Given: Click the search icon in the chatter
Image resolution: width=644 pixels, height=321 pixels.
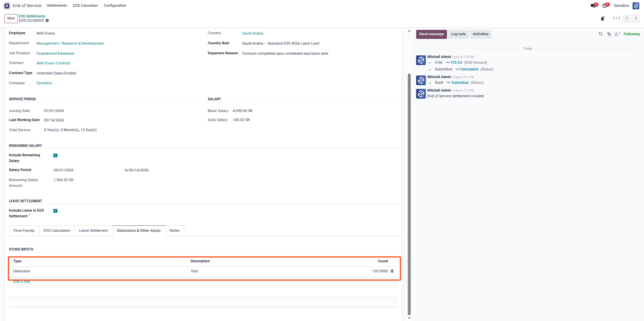Looking at the screenshot, I should (x=601, y=34).
